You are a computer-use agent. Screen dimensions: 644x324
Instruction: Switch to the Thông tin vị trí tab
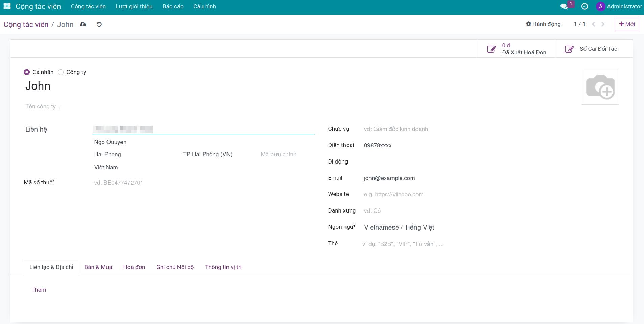[223, 267]
